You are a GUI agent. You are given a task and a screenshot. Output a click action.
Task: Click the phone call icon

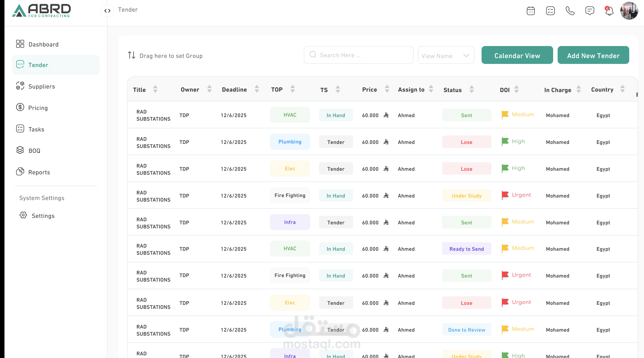point(570,11)
